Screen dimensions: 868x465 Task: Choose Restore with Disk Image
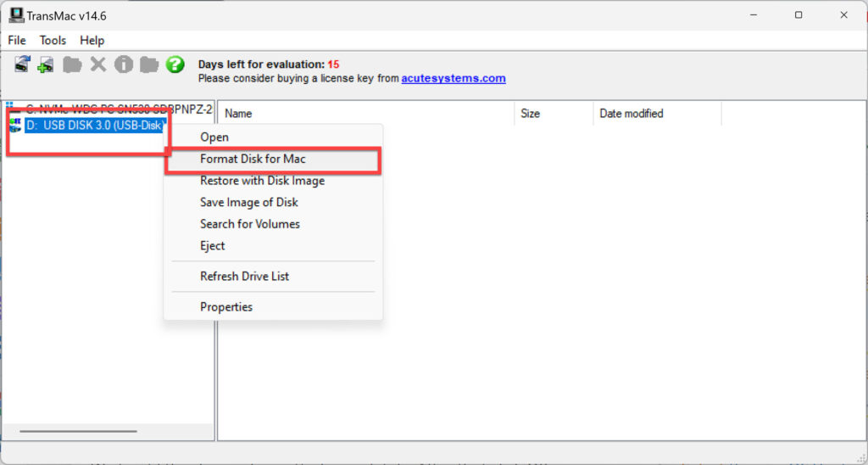[x=274, y=181]
